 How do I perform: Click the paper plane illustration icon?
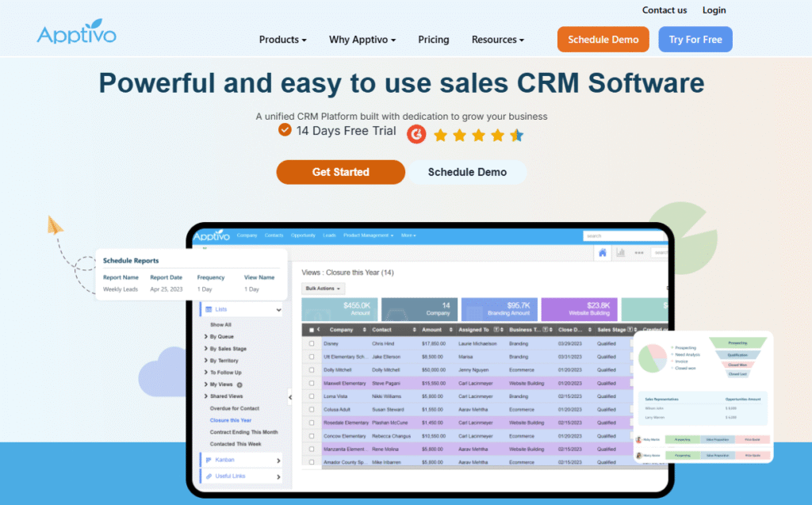[x=55, y=225]
